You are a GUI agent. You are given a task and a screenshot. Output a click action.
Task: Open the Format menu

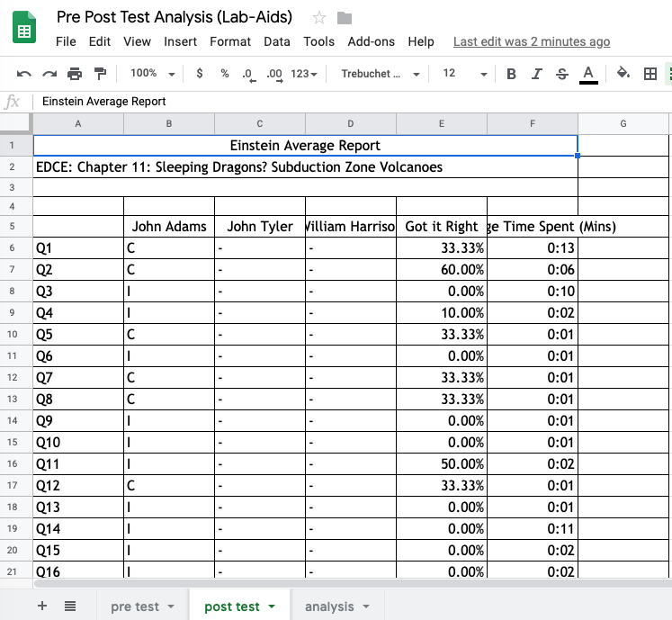(x=230, y=41)
